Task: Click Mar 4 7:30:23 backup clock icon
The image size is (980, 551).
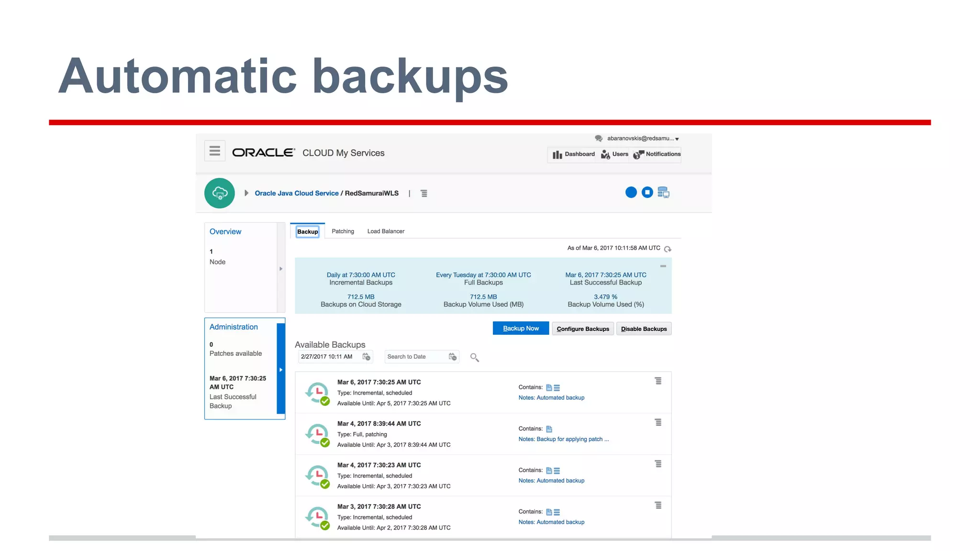Action: click(x=317, y=476)
